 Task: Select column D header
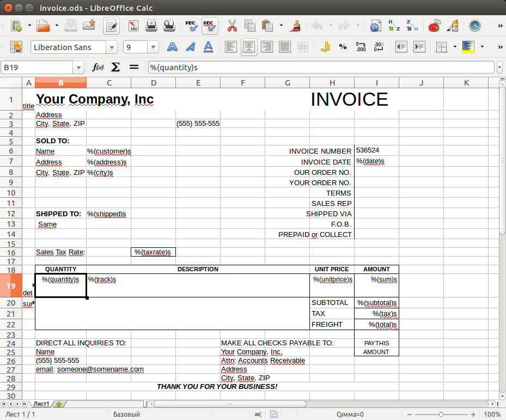click(x=154, y=83)
